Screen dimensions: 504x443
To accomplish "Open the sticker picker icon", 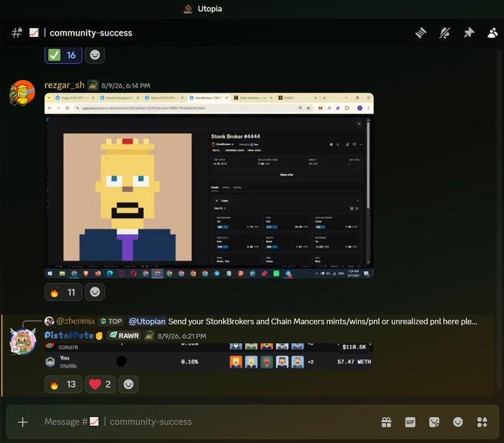I will click(x=434, y=422).
